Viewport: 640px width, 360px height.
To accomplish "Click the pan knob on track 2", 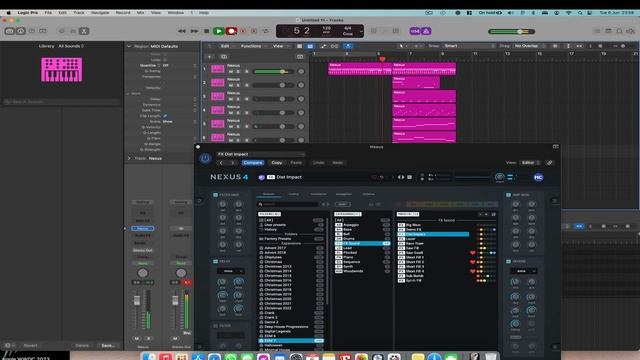I will 301,85.
